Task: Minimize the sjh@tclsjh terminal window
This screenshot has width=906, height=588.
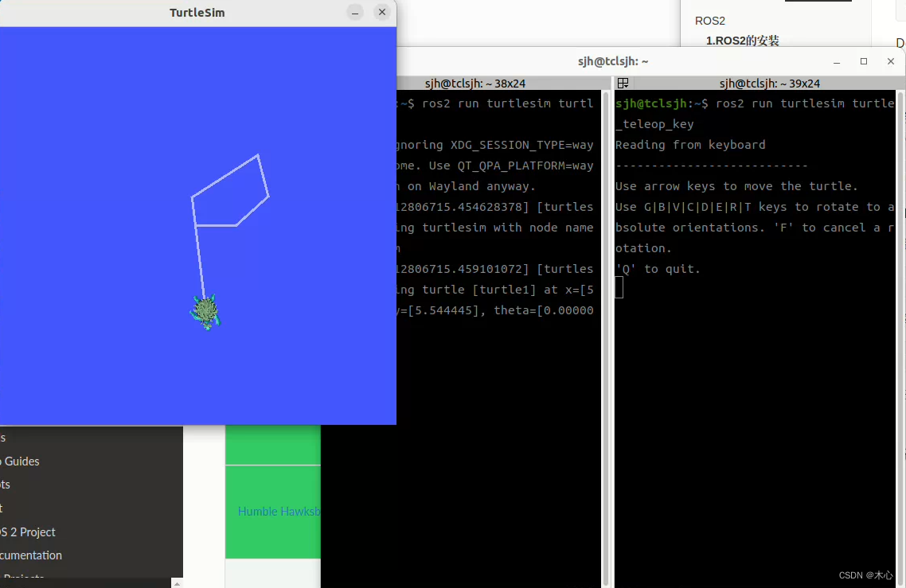Action: pyautogui.click(x=837, y=61)
